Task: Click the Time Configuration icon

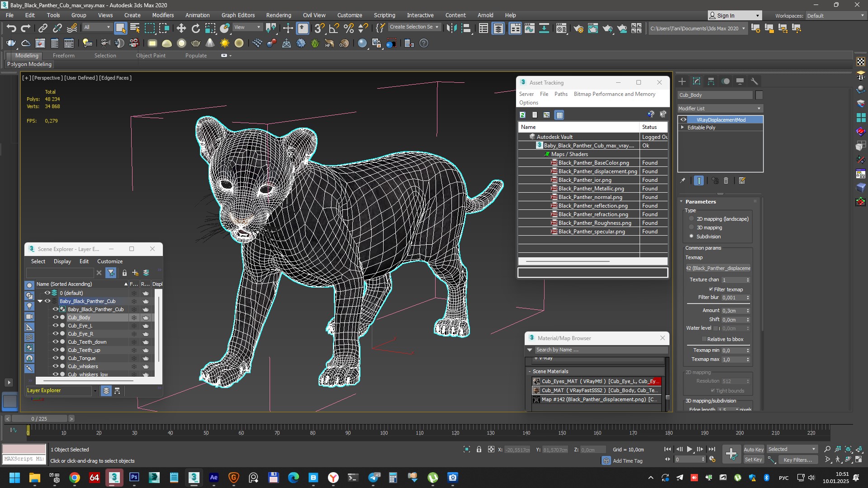Action: [x=712, y=460]
